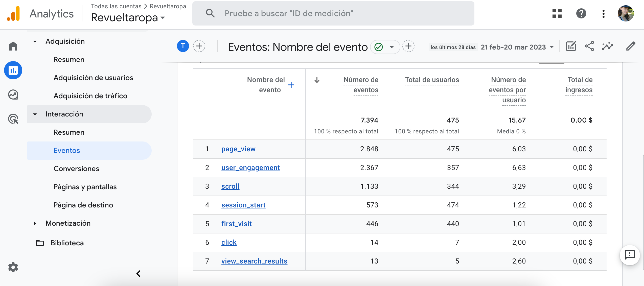The image size is (644, 286).
Task: Open the view_search_results event link
Action: [x=254, y=261]
